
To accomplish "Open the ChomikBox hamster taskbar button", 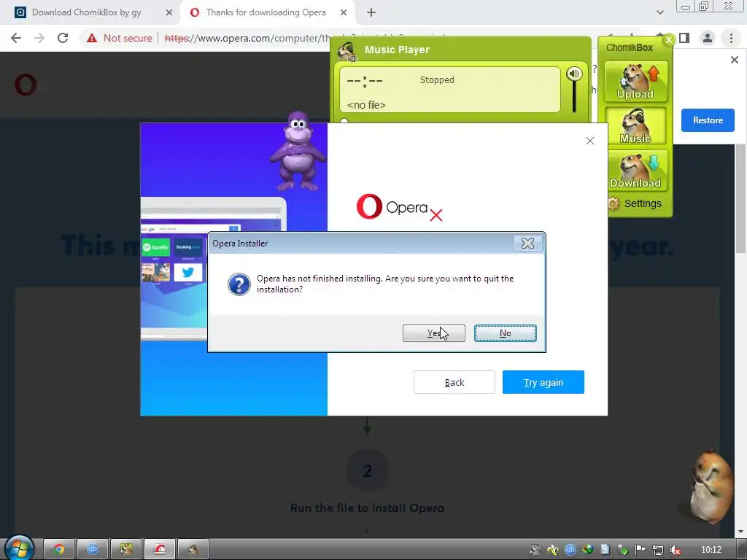I will pos(125,549).
